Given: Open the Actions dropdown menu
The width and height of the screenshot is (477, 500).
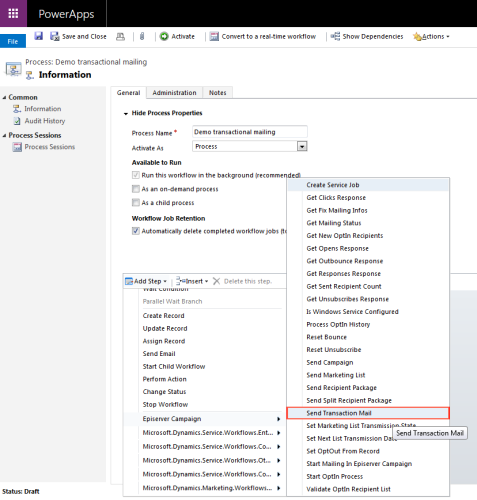Looking at the screenshot, I should pos(432,36).
